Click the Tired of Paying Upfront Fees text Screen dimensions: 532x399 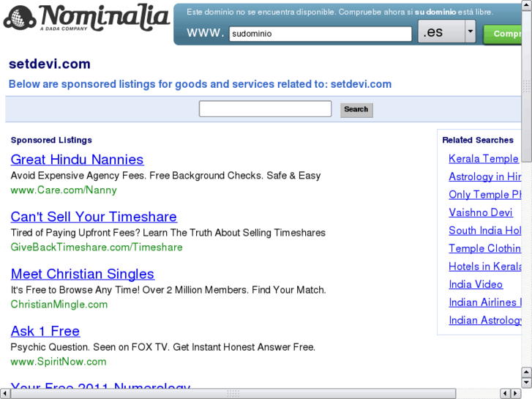click(x=168, y=233)
